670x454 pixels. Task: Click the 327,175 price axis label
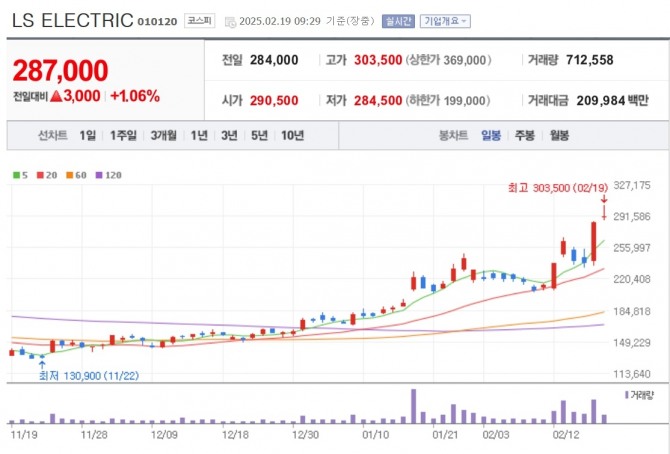[632, 186]
